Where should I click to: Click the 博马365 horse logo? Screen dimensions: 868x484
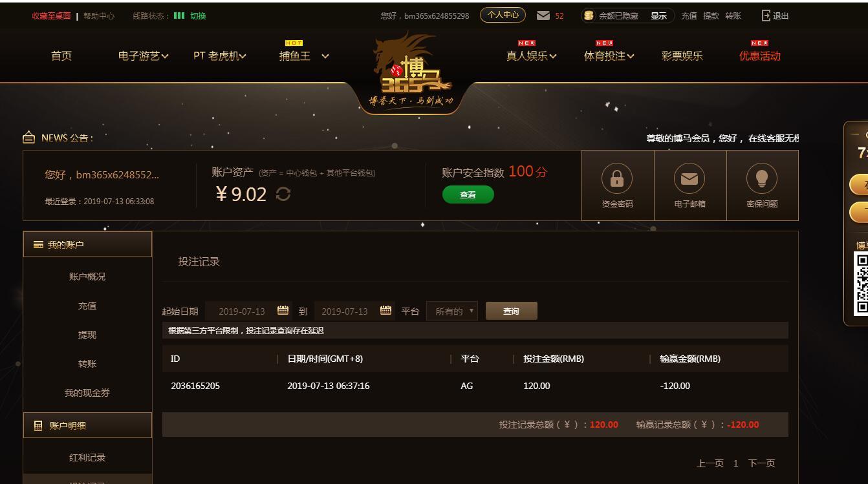411,72
